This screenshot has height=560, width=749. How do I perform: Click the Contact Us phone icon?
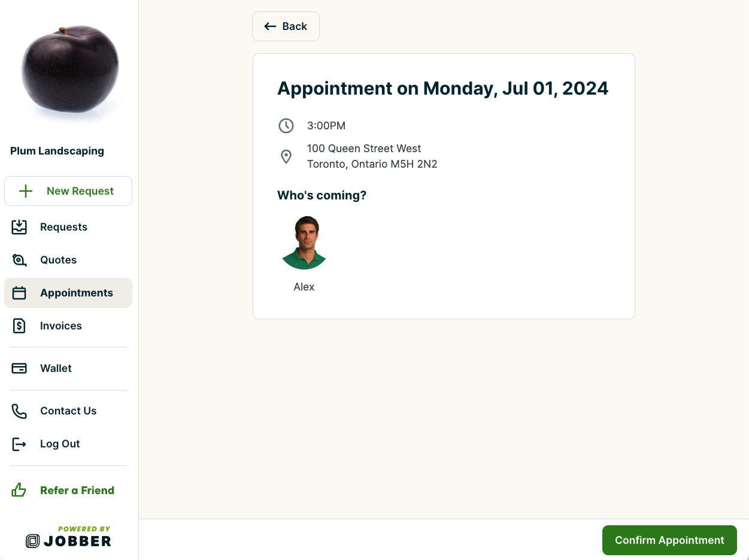pos(19,411)
